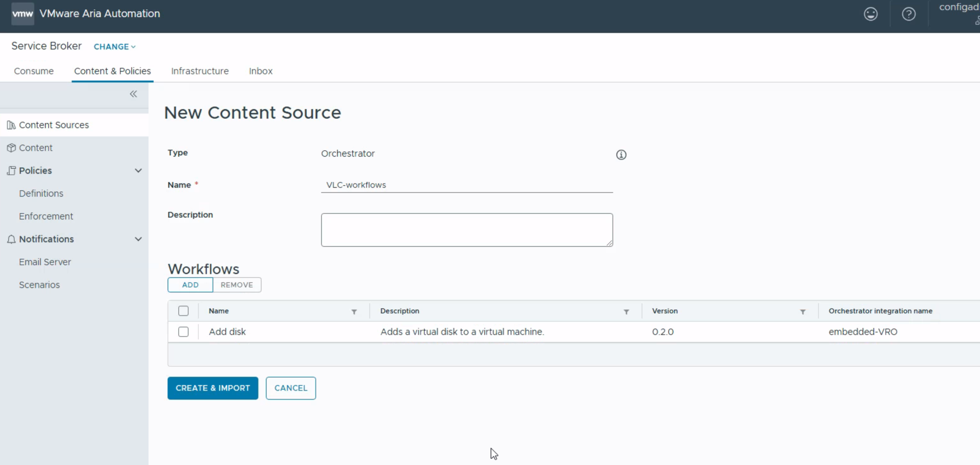Open notification Scenarios
The height and width of the screenshot is (465, 980).
pyautogui.click(x=39, y=285)
